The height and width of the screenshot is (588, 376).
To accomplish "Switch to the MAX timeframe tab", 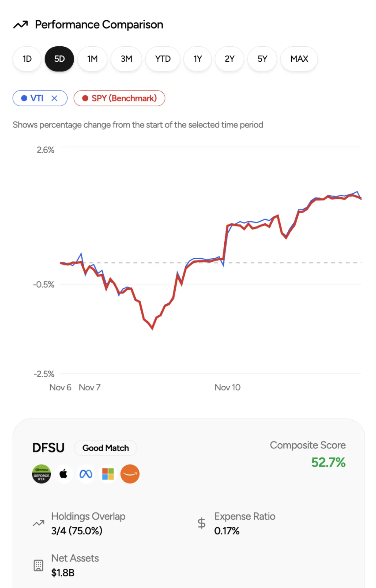I will pyautogui.click(x=299, y=59).
